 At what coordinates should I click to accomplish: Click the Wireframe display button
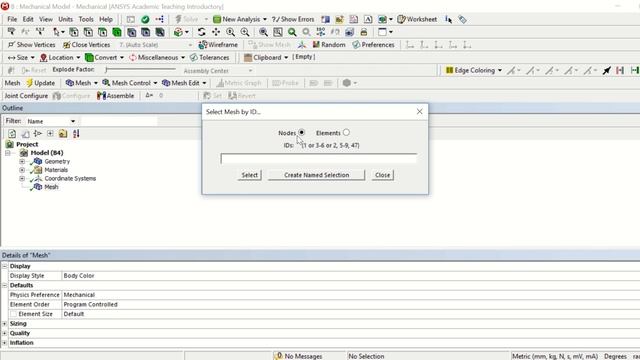[218, 45]
